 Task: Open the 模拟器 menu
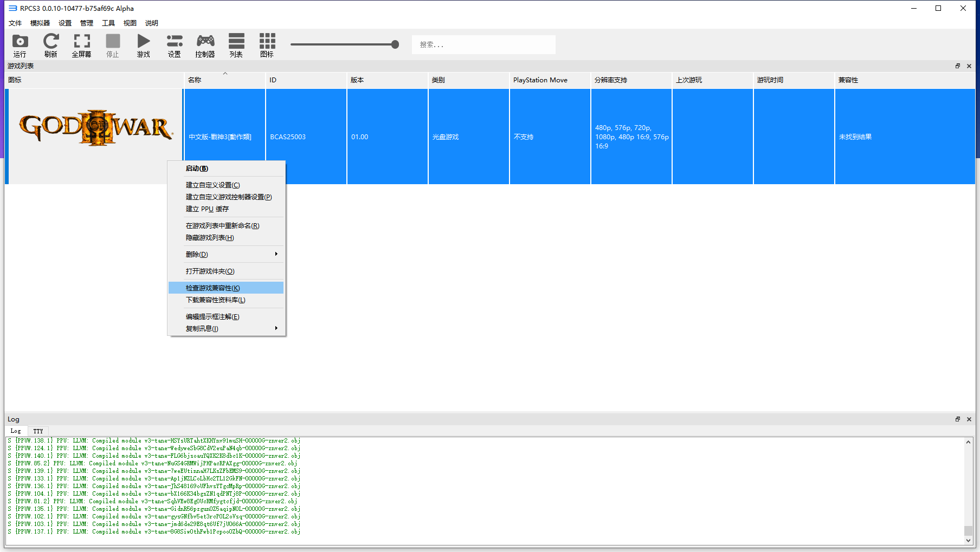[40, 23]
